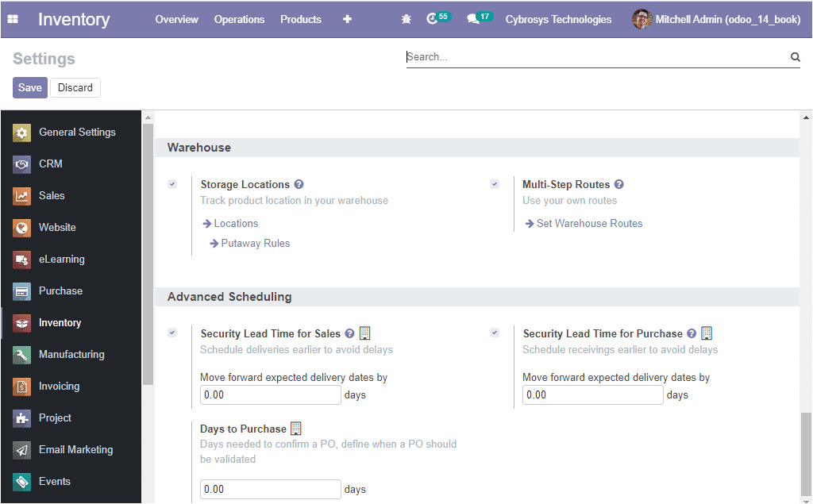Click Mitchell Admin avatar picture
Viewport: 813px width, 504px height.
click(x=642, y=19)
